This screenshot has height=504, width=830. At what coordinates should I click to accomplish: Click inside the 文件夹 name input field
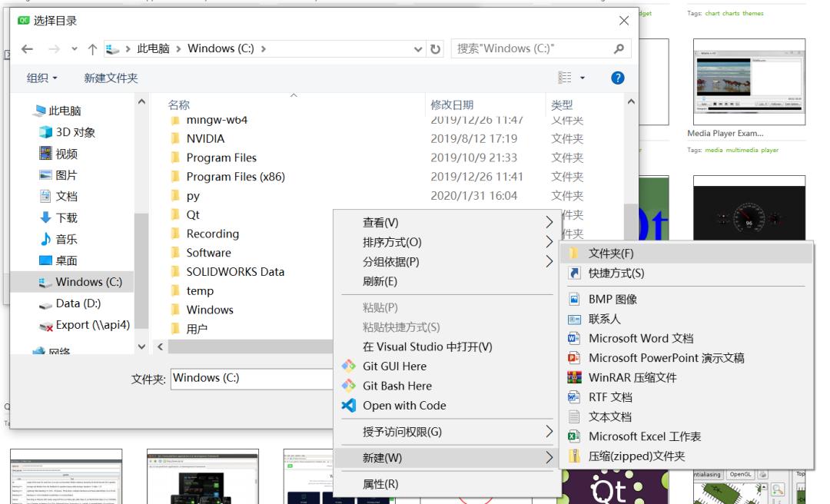(x=254, y=376)
